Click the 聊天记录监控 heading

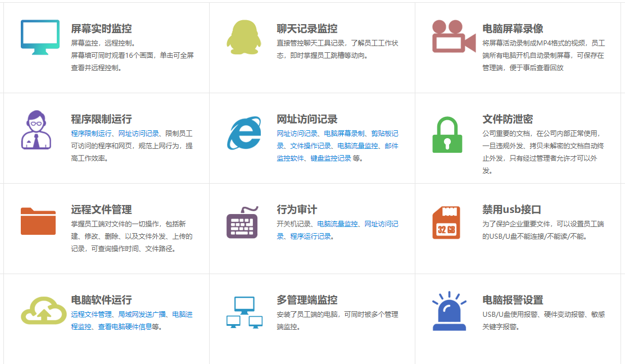click(307, 29)
